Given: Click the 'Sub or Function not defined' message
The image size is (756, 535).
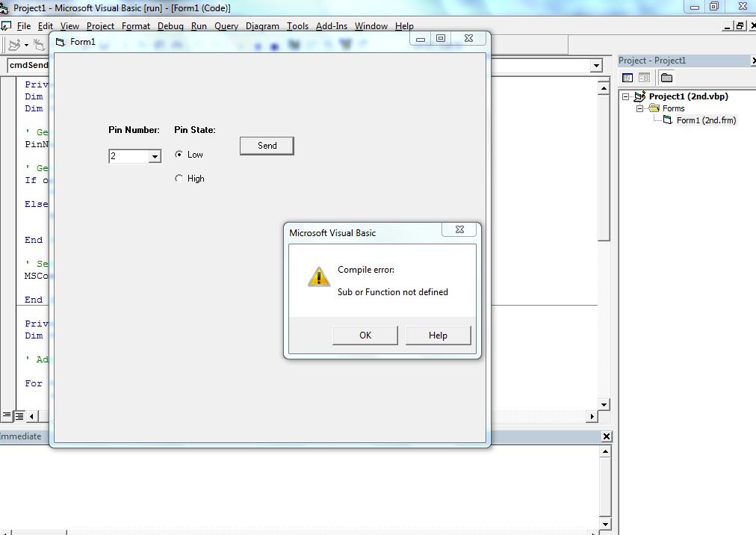Looking at the screenshot, I should (392, 292).
